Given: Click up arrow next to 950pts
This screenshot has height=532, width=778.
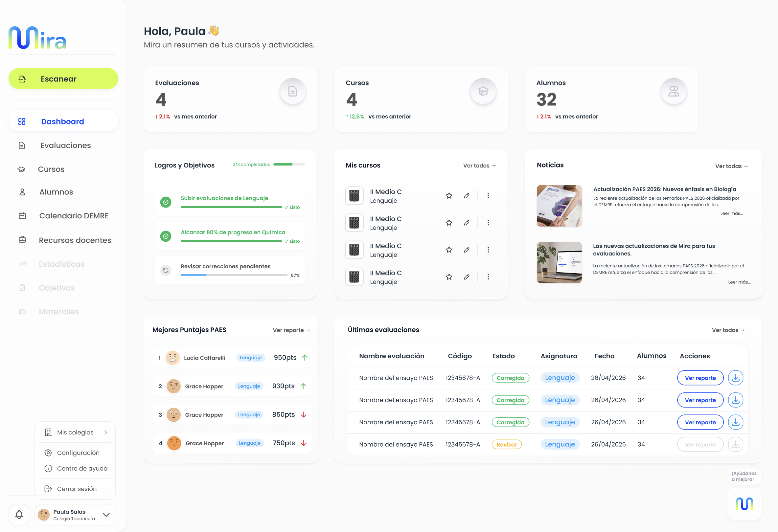Looking at the screenshot, I should 305,358.
